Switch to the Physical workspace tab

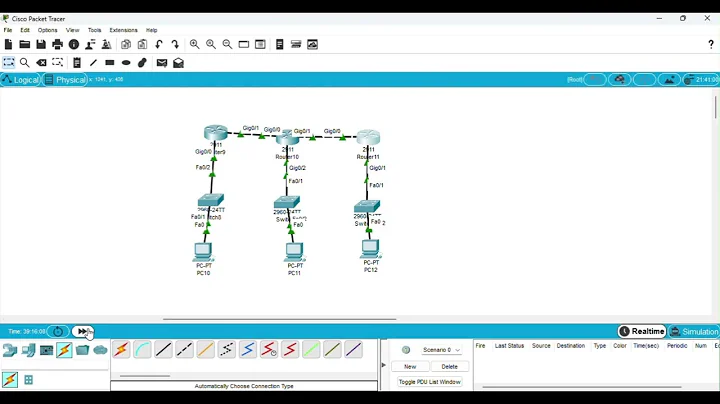click(65, 80)
